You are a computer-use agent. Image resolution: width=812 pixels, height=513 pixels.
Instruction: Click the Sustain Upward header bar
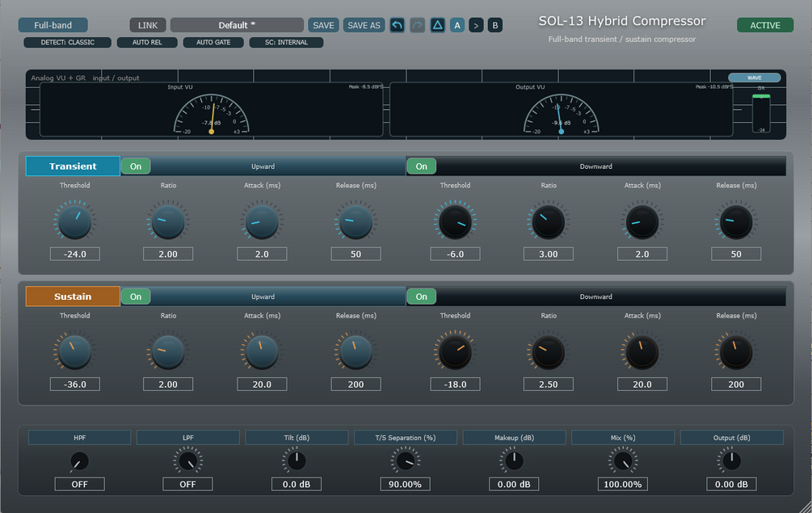pos(263,296)
